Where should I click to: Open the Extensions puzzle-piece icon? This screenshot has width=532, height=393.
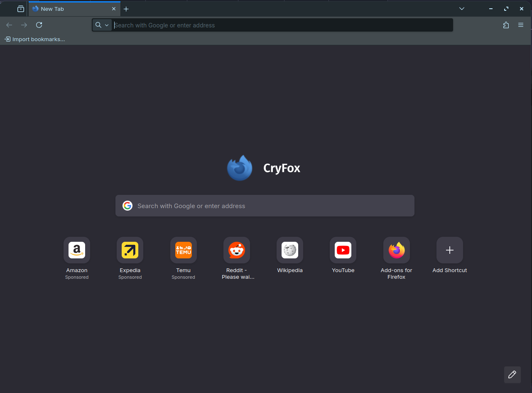[x=506, y=25]
